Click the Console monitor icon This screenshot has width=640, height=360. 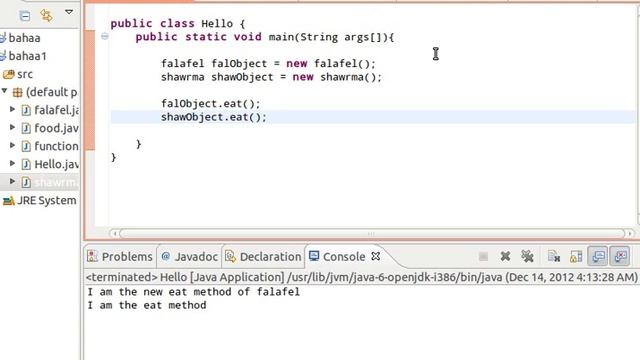click(314, 256)
